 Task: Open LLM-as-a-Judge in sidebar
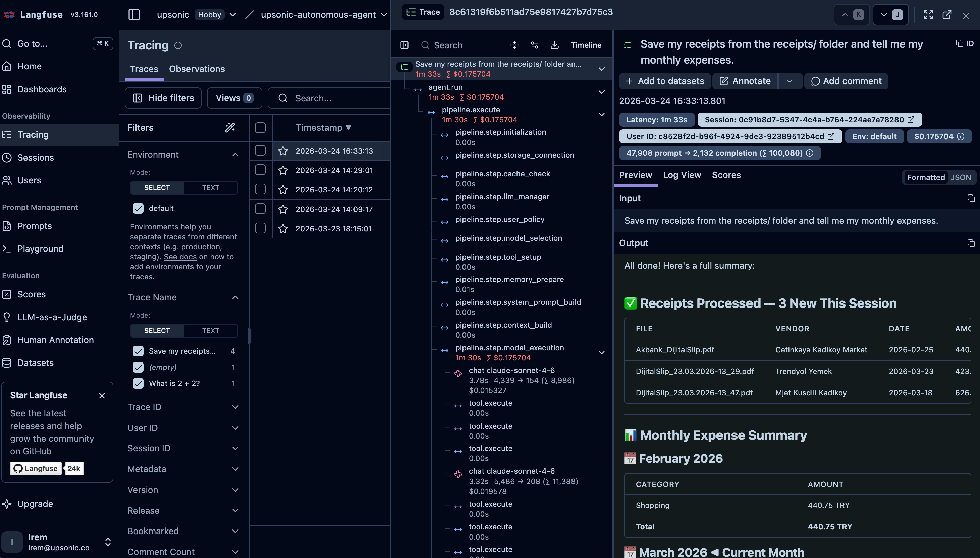tap(52, 317)
